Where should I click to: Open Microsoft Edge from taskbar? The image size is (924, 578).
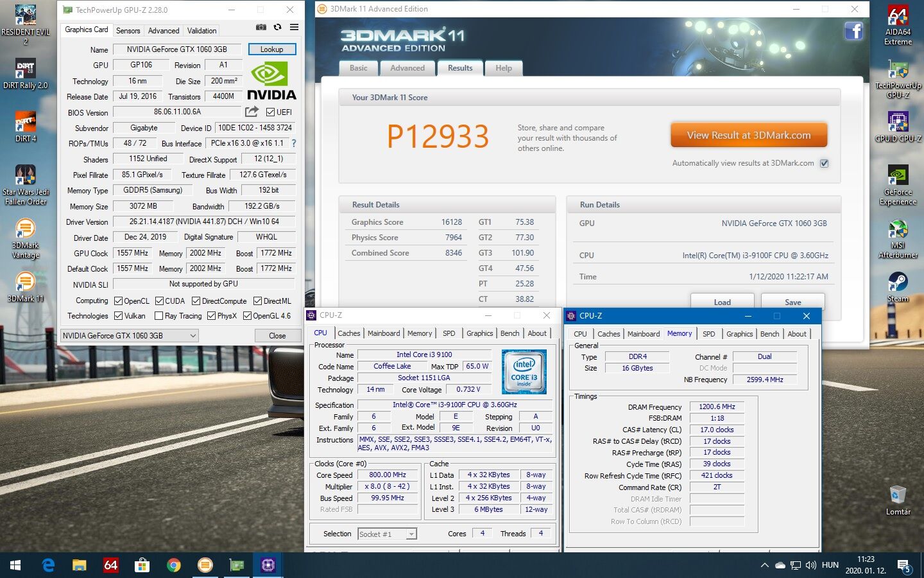[48, 565]
